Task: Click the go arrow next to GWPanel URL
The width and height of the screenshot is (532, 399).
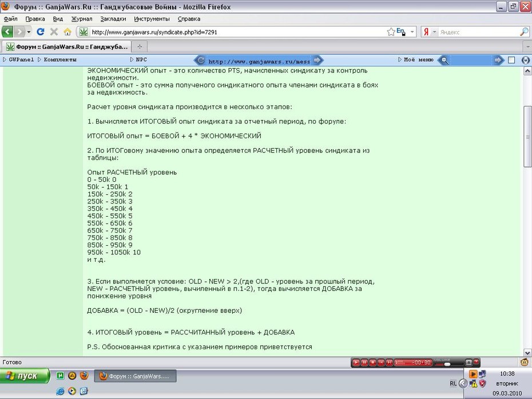Action: coord(317,61)
